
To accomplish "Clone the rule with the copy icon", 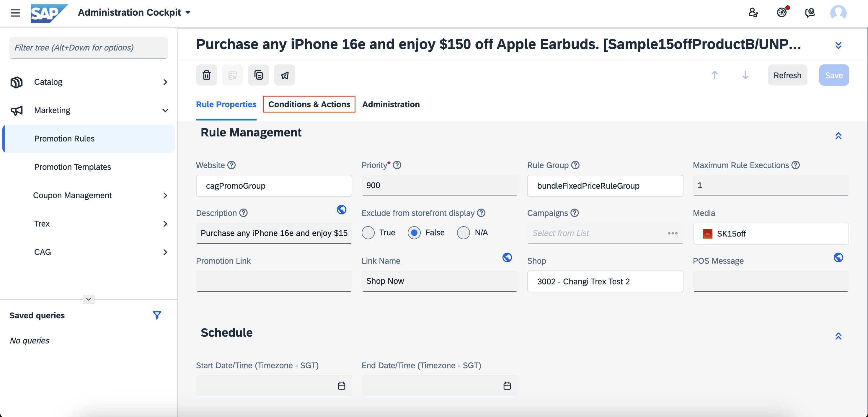I will [258, 75].
